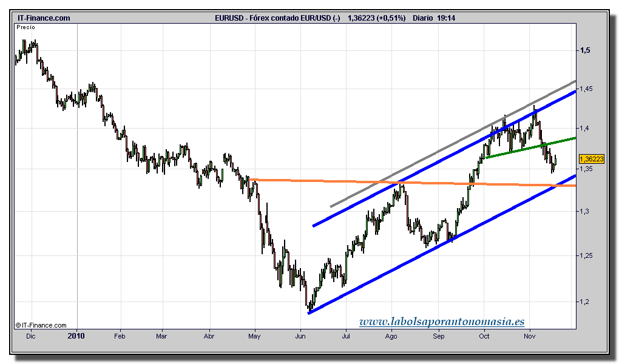
Task: Click the Oct month label
Action: tap(484, 336)
